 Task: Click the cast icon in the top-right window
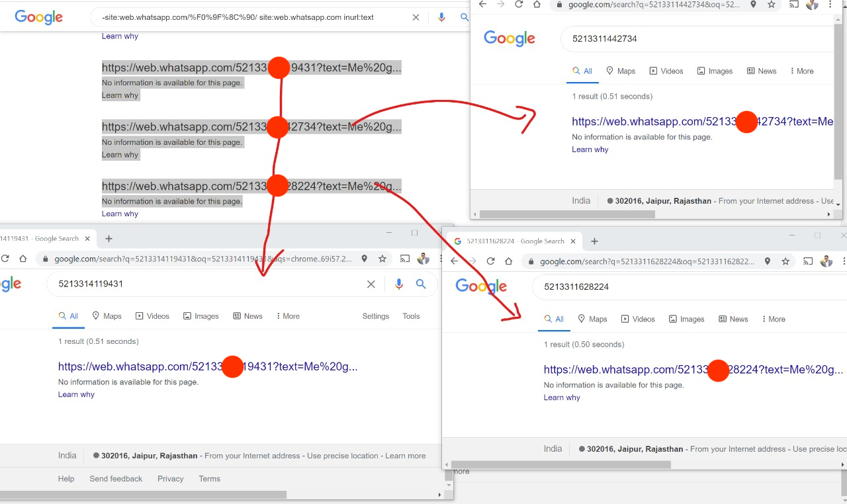794,4
